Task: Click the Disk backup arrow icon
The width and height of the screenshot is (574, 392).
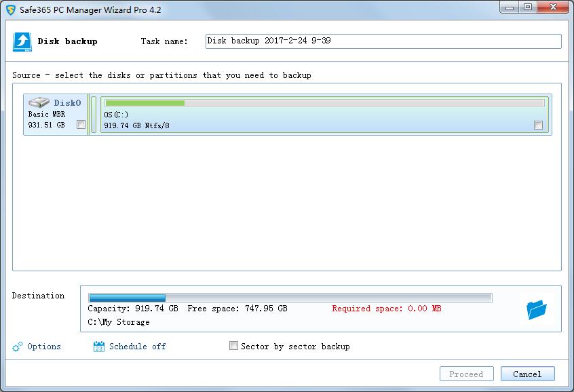Action: (22, 41)
